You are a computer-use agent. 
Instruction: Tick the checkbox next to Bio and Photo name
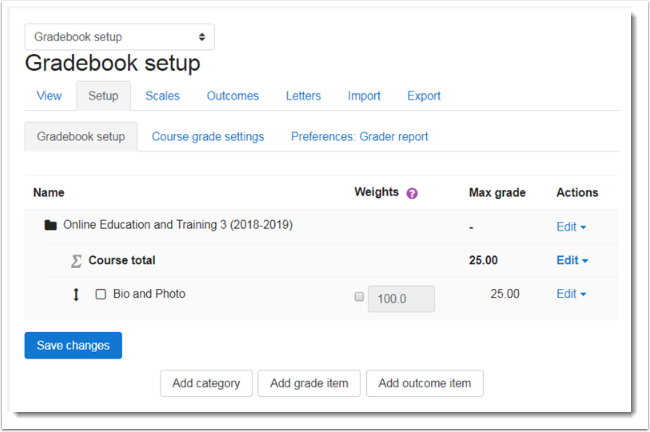click(x=101, y=294)
